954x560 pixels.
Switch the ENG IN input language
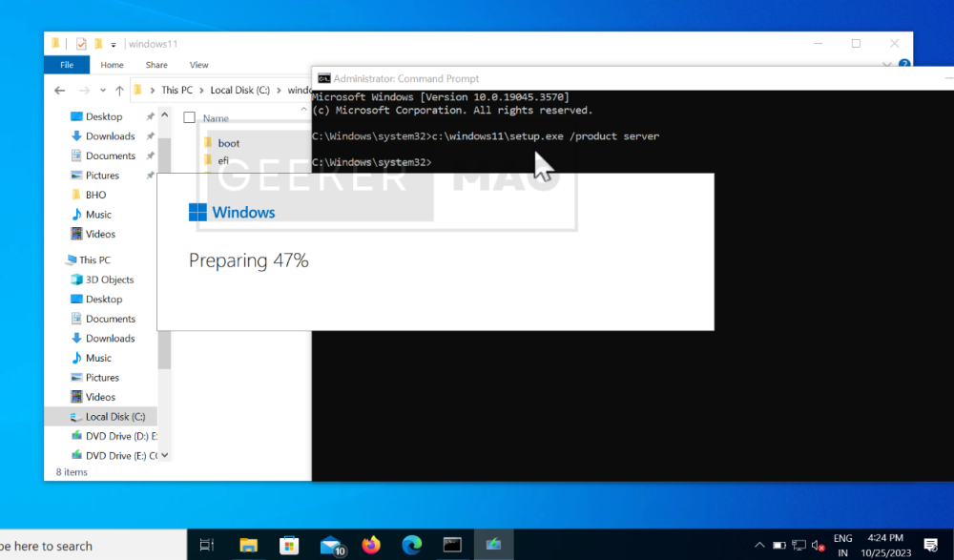[842, 546]
